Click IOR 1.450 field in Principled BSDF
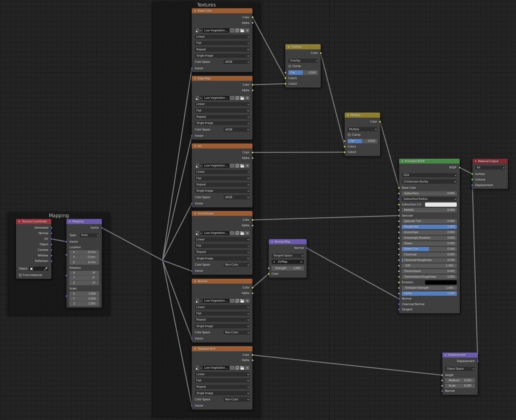The height and width of the screenshot is (420, 516). [x=429, y=266]
